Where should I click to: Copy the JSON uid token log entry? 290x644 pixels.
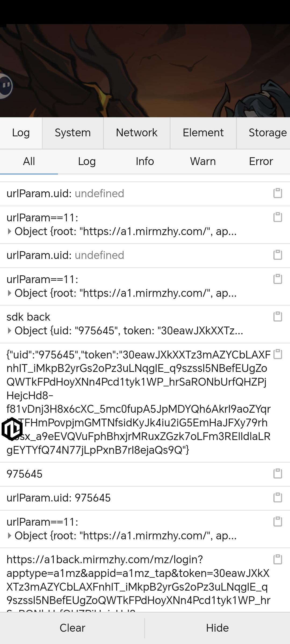pyautogui.click(x=278, y=354)
